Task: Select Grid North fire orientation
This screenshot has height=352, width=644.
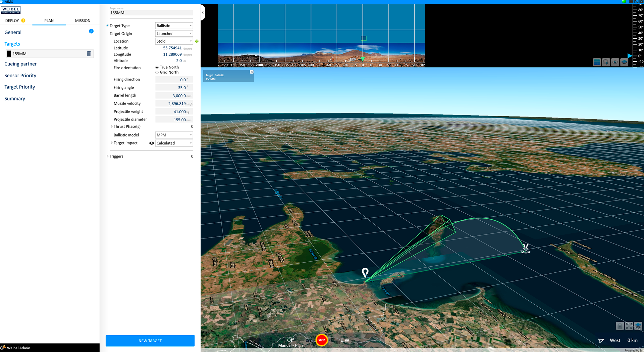Action: (x=157, y=72)
